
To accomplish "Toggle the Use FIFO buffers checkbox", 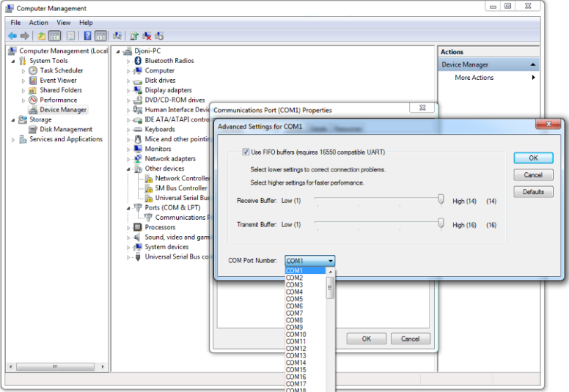I will pyautogui.click(x=246, y=152).
